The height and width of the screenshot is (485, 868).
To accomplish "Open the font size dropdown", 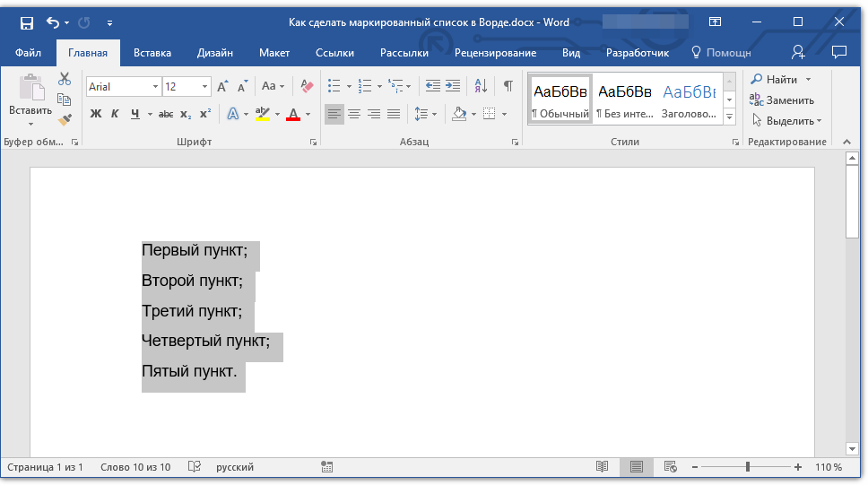I will [x=205, y=87].
